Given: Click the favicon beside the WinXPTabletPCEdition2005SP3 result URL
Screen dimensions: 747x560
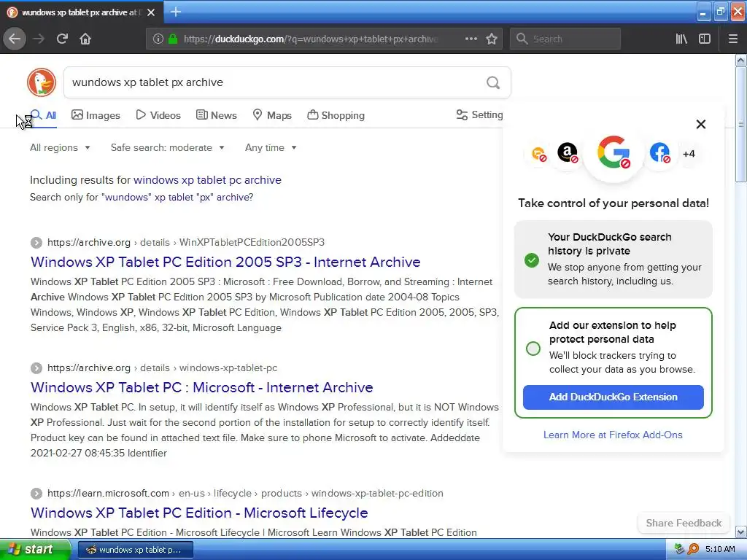Looking at the screenshot, I should (36, 243).
